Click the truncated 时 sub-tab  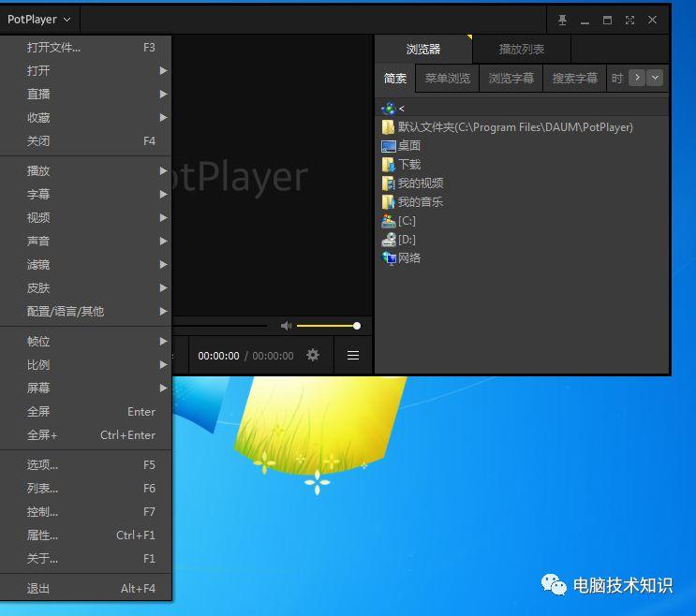[x=617, y=79]
